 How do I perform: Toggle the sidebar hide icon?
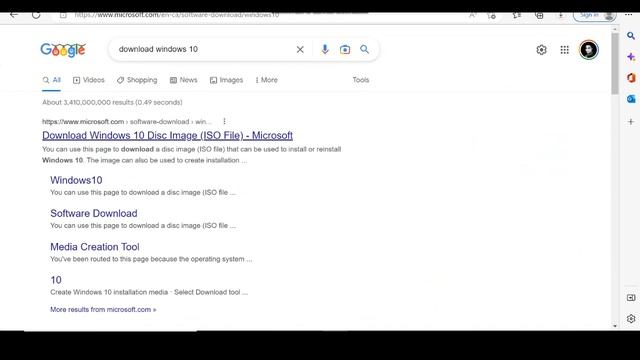click(631, 298)
